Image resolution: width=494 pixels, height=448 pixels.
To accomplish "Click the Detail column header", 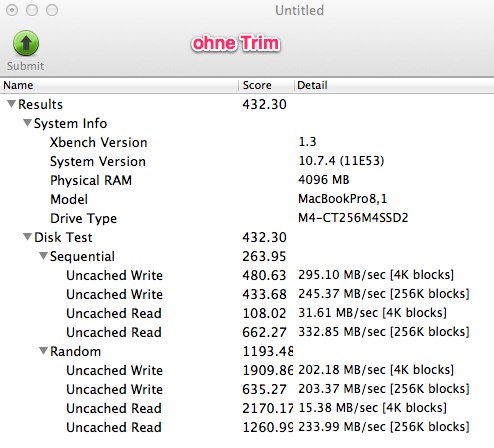I will pos(394,85).
